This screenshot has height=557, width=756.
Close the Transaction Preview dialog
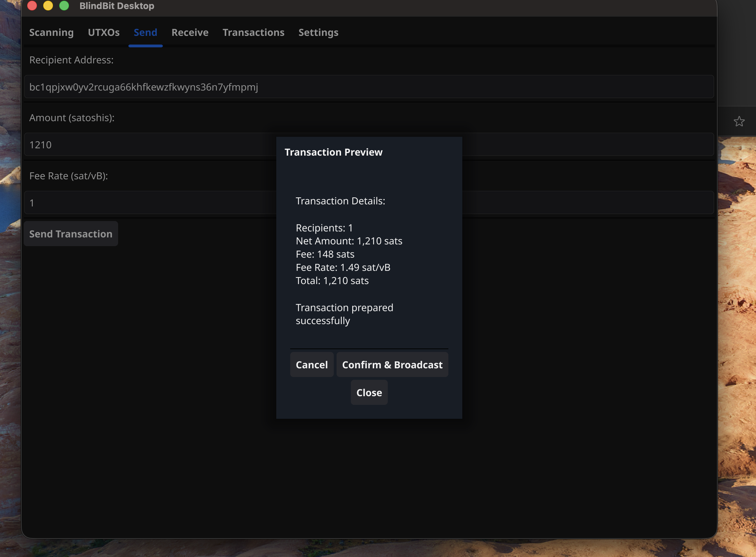[369, 392]
